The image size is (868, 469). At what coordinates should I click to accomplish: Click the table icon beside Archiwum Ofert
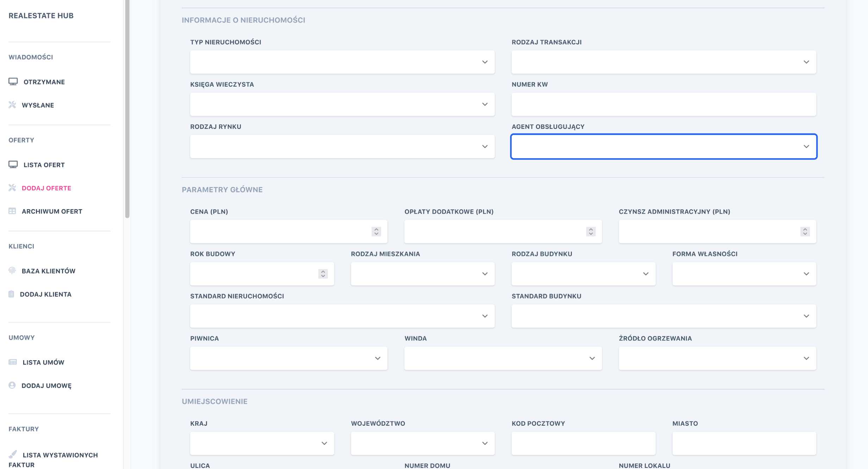coord(12,211)
